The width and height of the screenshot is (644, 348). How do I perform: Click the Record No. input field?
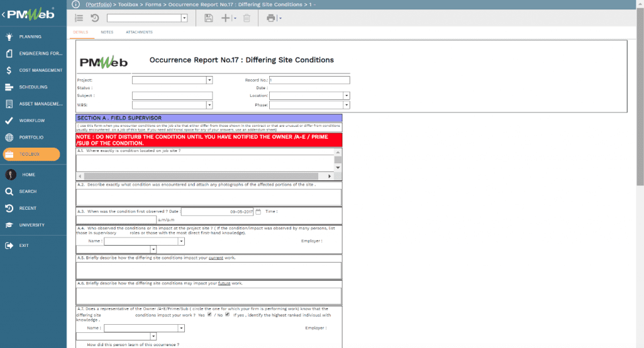point(309,80)
